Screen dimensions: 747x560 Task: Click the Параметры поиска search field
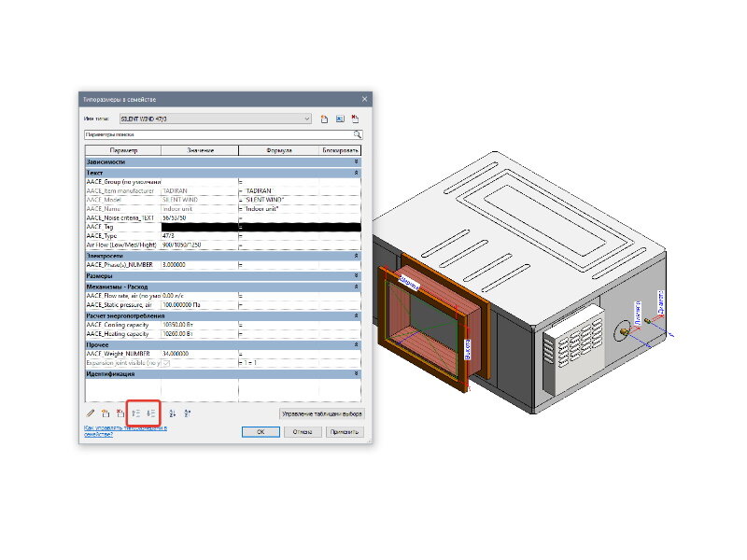click(219, 134)
